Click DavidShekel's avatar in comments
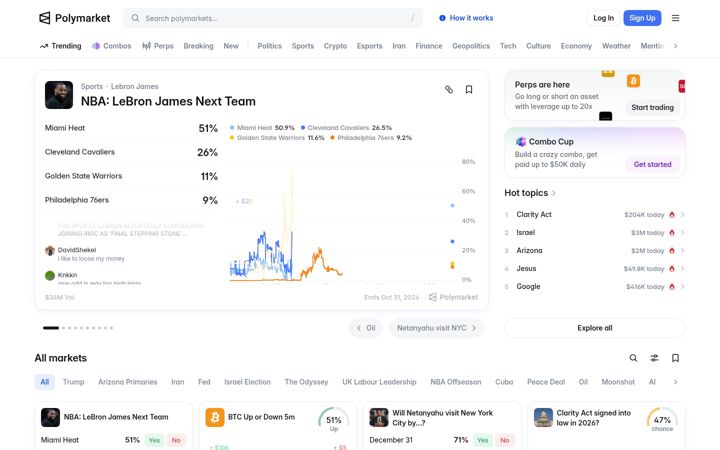This screenshot has width=720, height=450. (x=50, y=250)
